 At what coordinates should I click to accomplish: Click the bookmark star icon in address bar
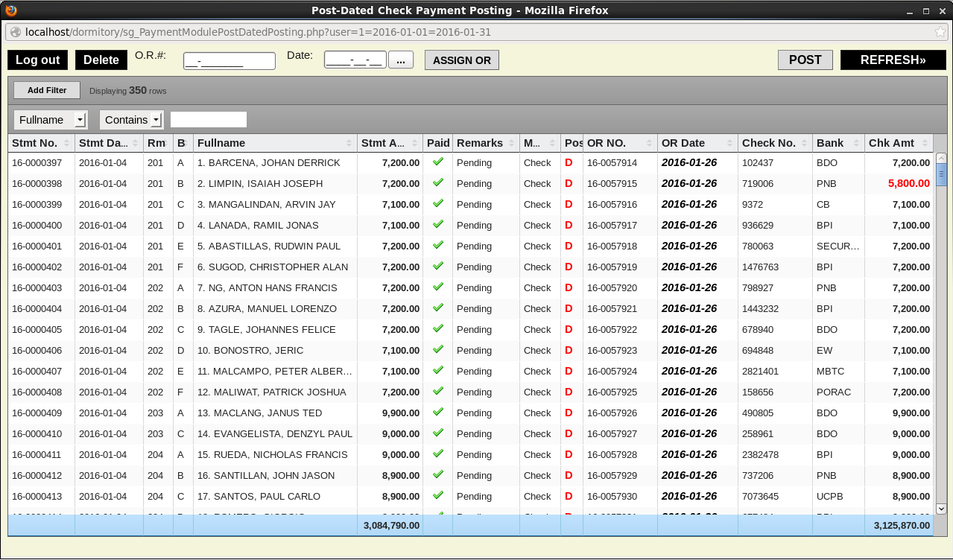coord(941,32)
